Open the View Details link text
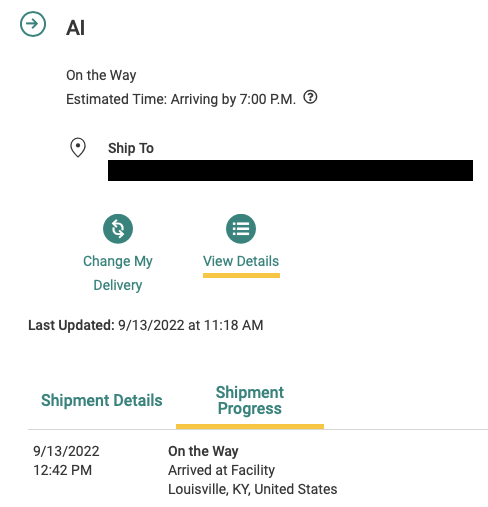Viewport: 488px width, 507px height. (x=241, y=261)
